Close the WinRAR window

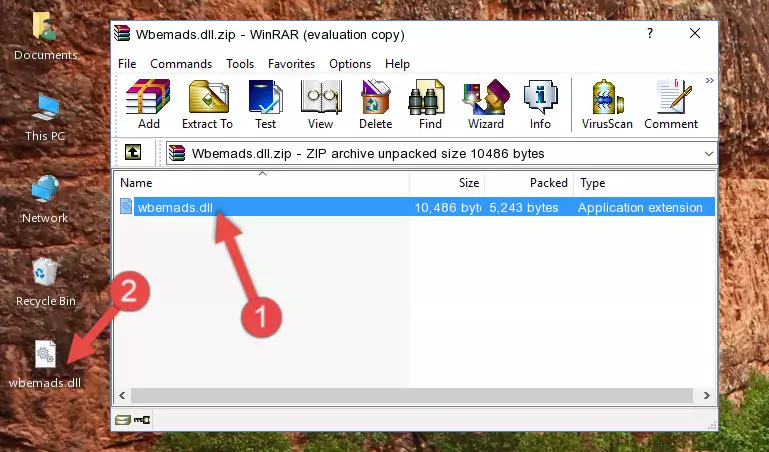695,33
